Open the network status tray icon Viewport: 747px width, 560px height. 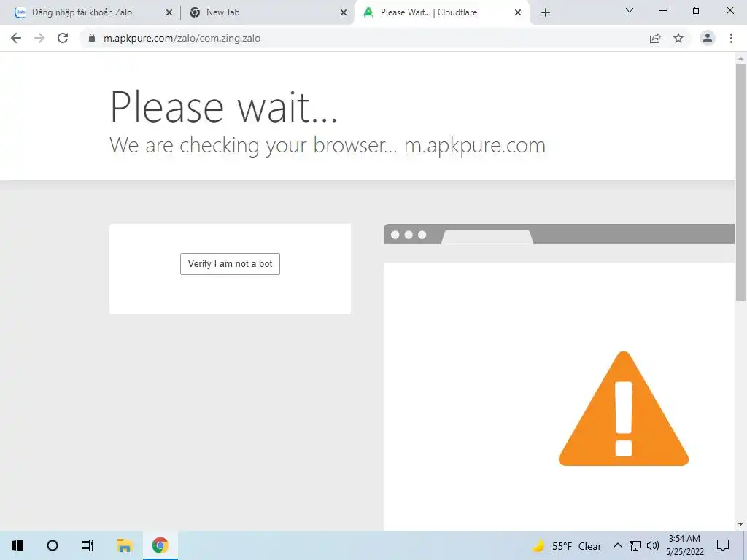(635, 545)
